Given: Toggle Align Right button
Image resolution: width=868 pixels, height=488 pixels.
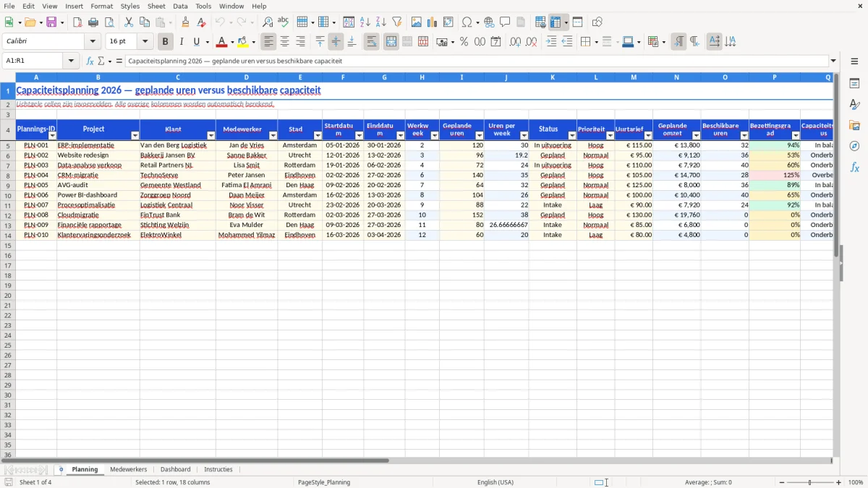Looking at the screenshot, I should (300, 42).
